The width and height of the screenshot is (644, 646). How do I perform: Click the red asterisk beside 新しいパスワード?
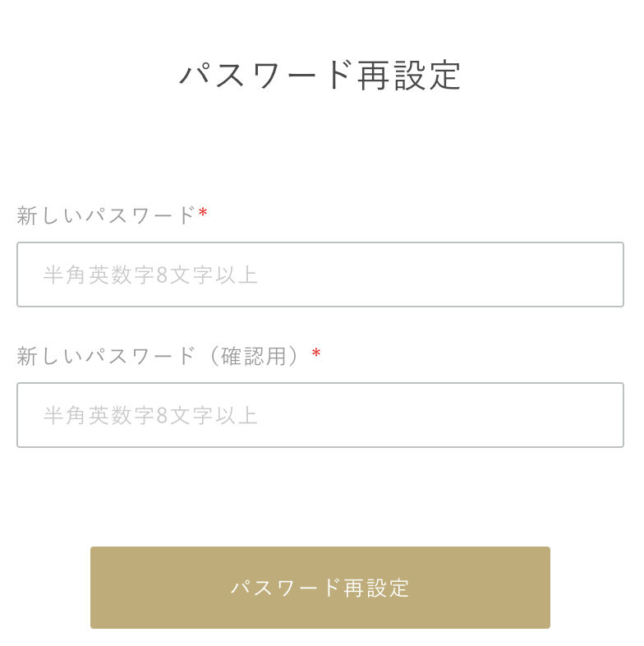click(204, 215)
